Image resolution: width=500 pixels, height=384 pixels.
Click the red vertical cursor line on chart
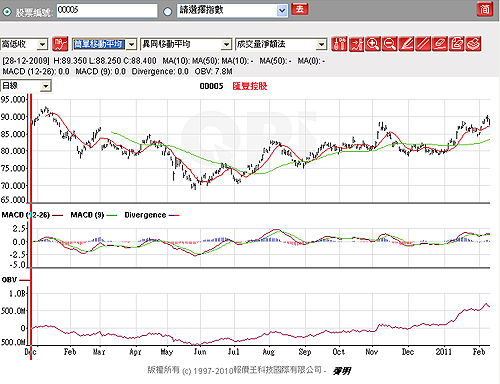tap(31, 227)
